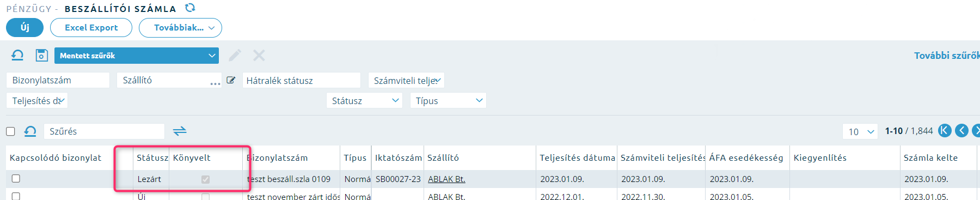This screenshot has height=200, width=980.
Task: Expand the Státusz filter dropdown
Action: (364, 101)
